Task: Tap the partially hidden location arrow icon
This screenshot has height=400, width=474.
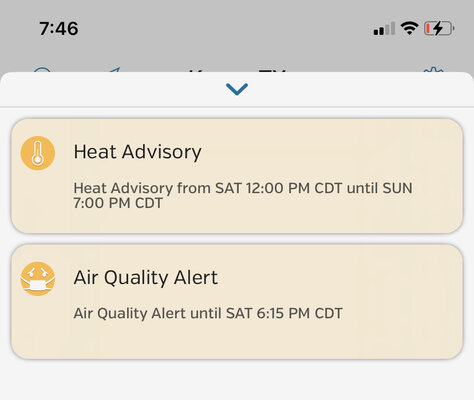Action: pyautogui.click(x=114, y=70)
